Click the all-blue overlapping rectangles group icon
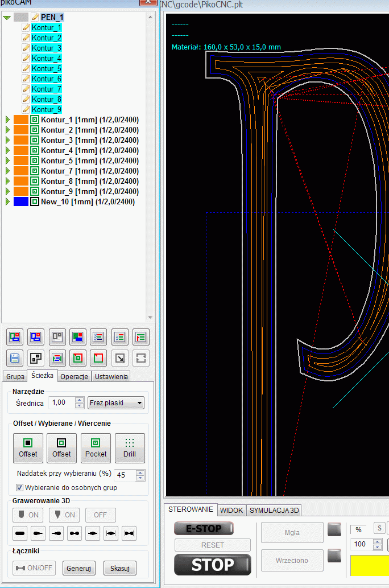Viewport: 389px width, 588px height. (x=36, y=337)
